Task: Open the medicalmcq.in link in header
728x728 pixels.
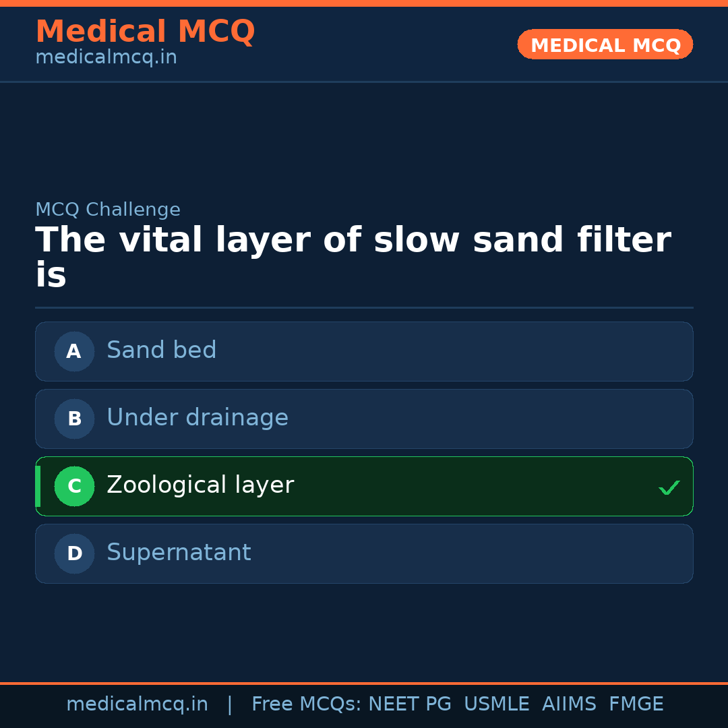Action: 106,57
